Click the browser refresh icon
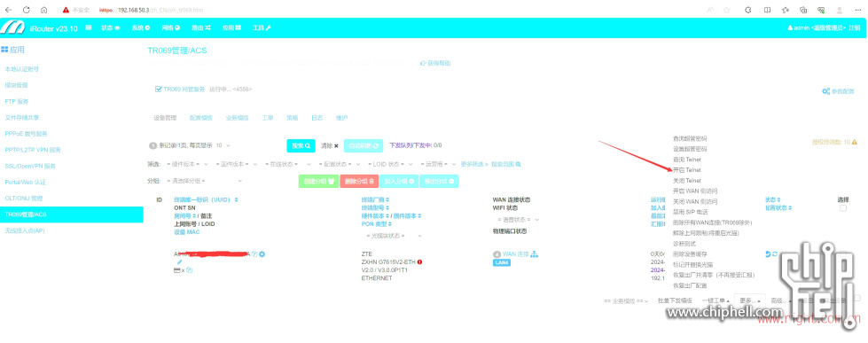 26,10
